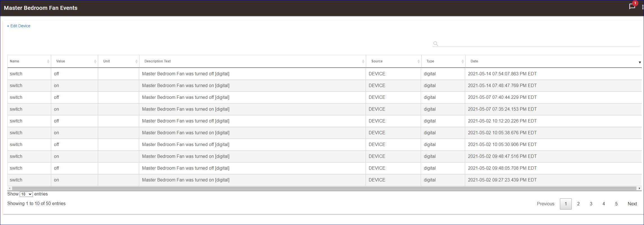Image resolution: width=644 pixels, height=225 pixels.
Task: Select date 2021-05-14 07:48:47.769 PM EDT
Action: (502, 86)
